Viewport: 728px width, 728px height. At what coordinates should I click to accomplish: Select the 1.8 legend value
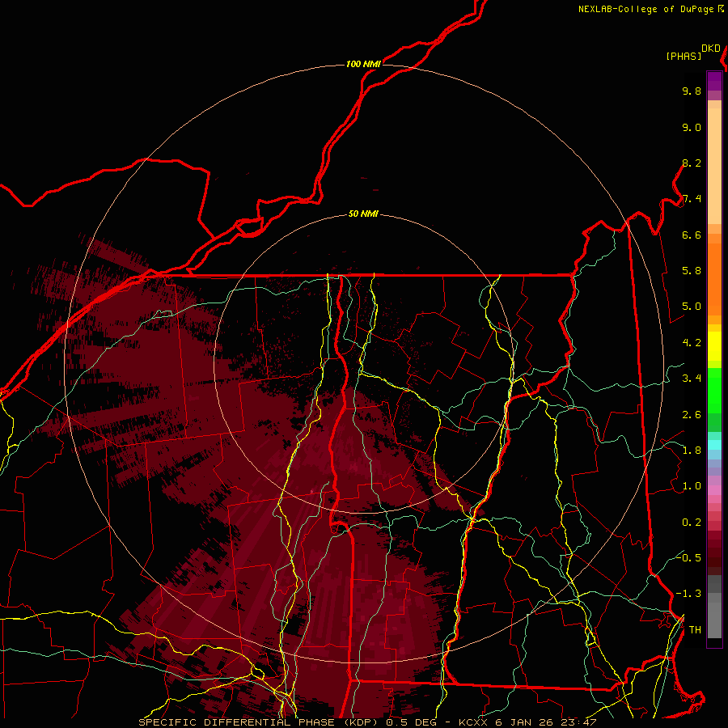(692, 451)
